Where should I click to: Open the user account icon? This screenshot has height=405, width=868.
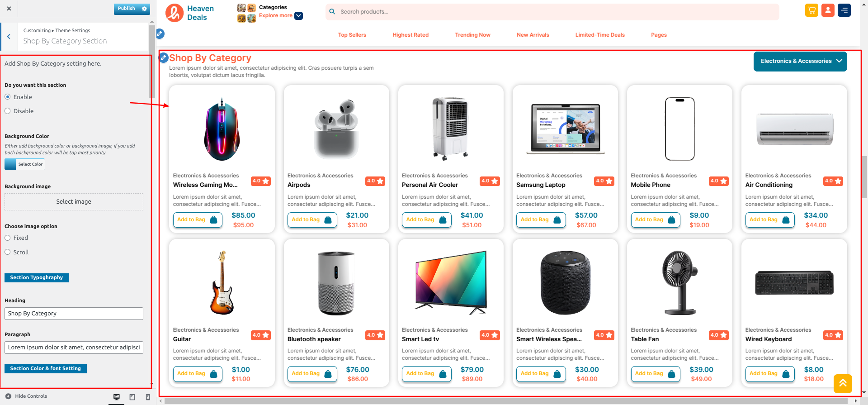[828, 10]
